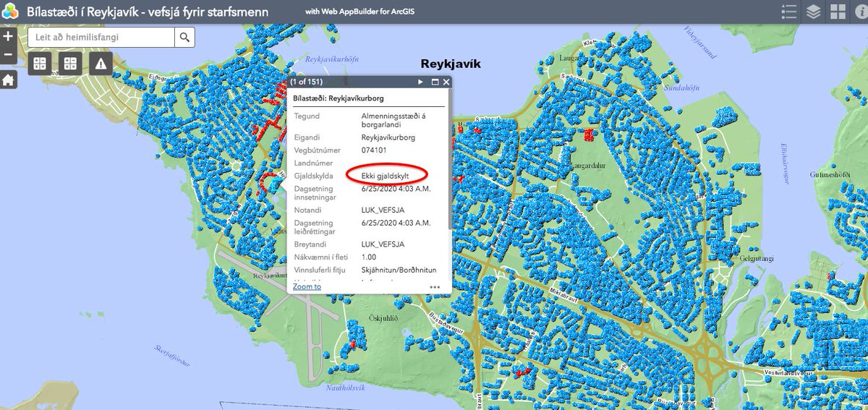
Task: Close the parking info popup
Action: 446,82
